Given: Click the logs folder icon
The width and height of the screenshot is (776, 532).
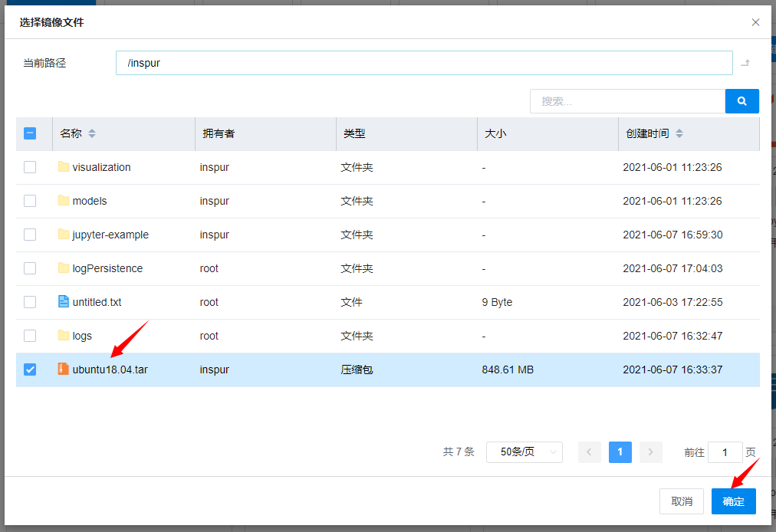Looking at the screenshot, I should point(64,336).
